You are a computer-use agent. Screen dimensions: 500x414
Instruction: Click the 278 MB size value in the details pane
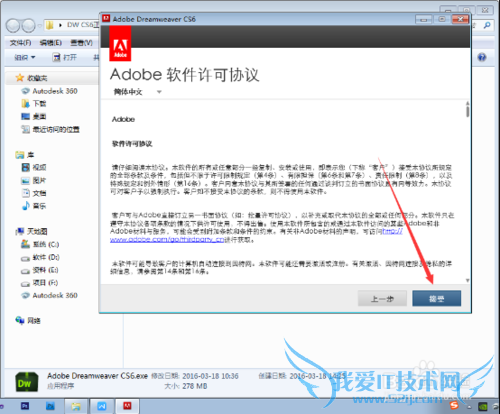(x=195, y=386)
